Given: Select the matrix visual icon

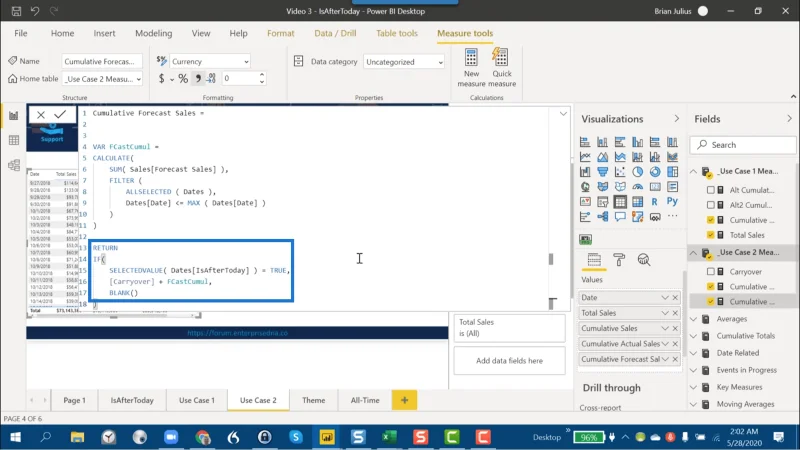Looking at the screenshot, I should [x=637, y=202].
